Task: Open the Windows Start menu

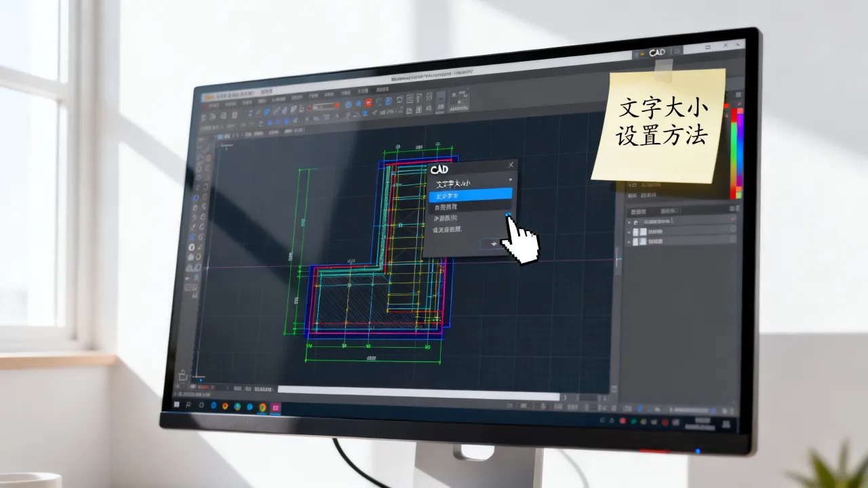Action: [x=178, y=405]
